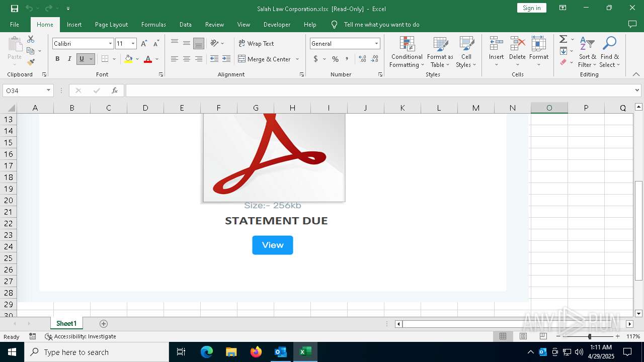Open the File menu
The height and width of the screenshot is (362, 644).
click(x=15, y=24)
